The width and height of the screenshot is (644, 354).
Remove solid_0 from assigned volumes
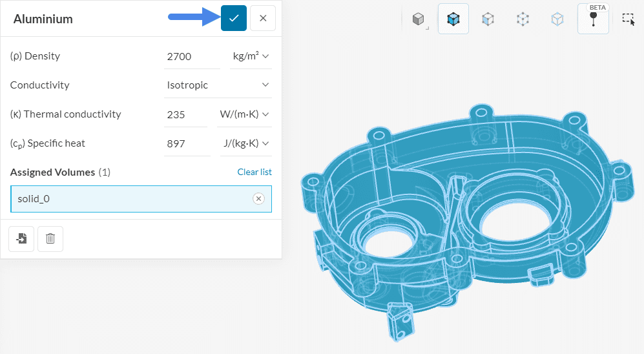pos(258,199)
